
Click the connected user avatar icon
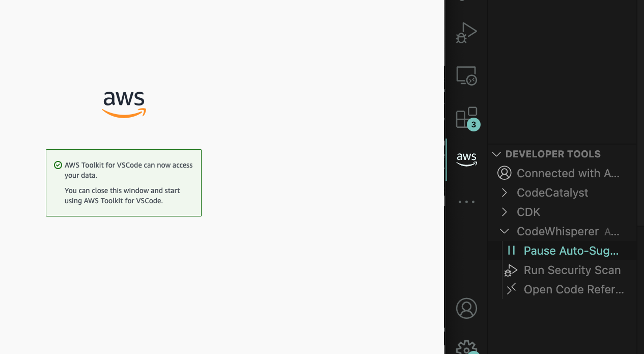(x=504, y=173)
